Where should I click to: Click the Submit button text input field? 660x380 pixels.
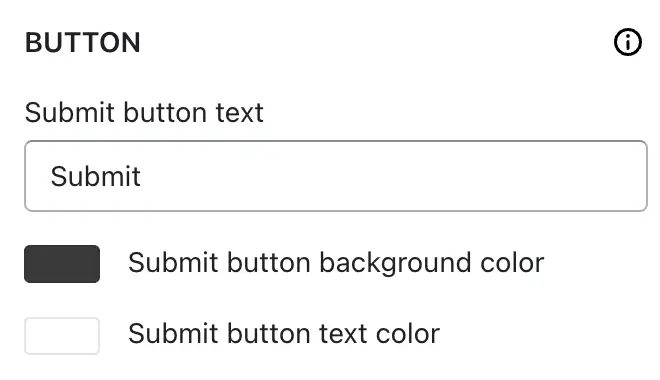pyautogui.click(x=336, y=176)
